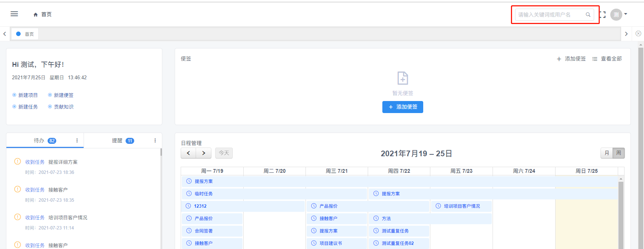Click warning icon beside 培训项目客户情况 todo

tap(18, 217)
